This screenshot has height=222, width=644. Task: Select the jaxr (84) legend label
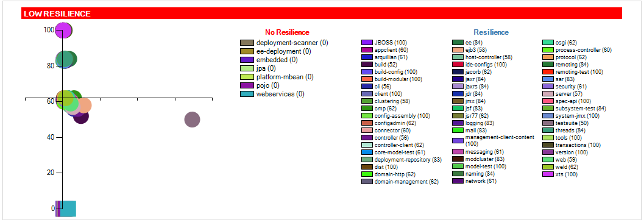coord(476,79)
